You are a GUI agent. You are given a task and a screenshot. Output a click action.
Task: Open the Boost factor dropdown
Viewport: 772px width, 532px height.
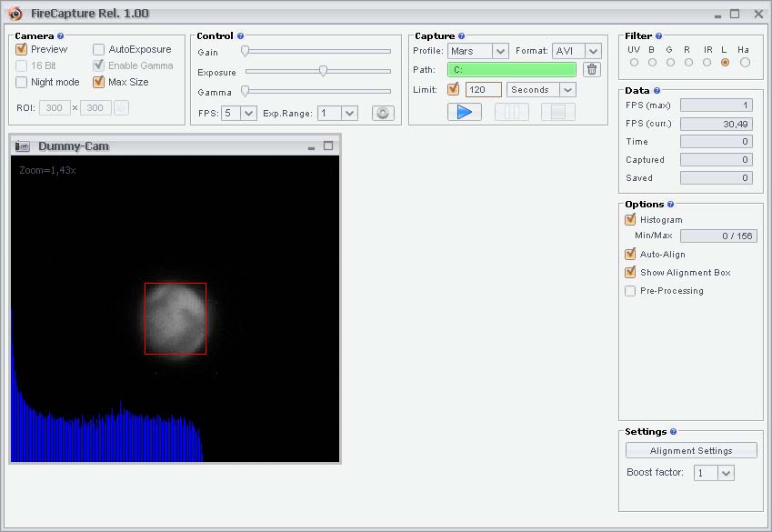click(x=726, y=473)
